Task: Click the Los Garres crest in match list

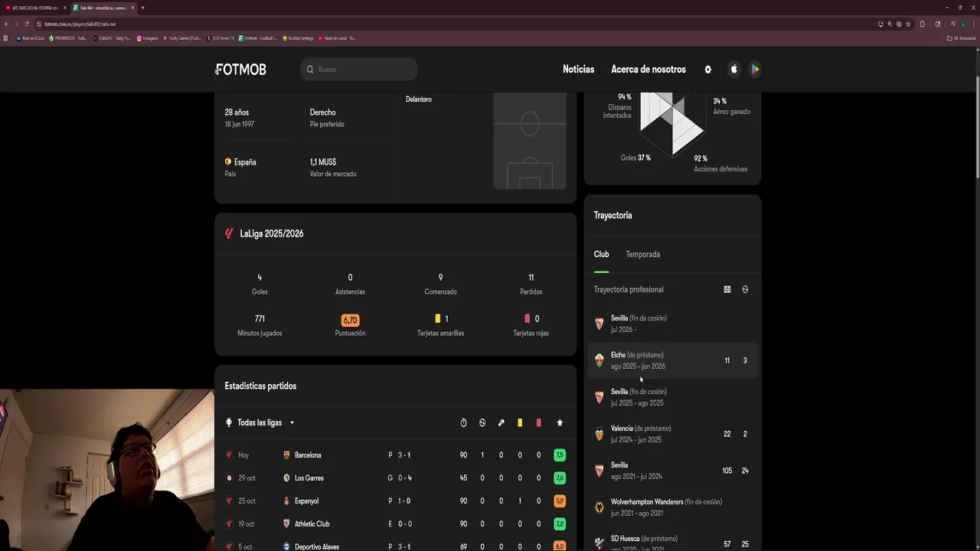Action: pos(286,478)
